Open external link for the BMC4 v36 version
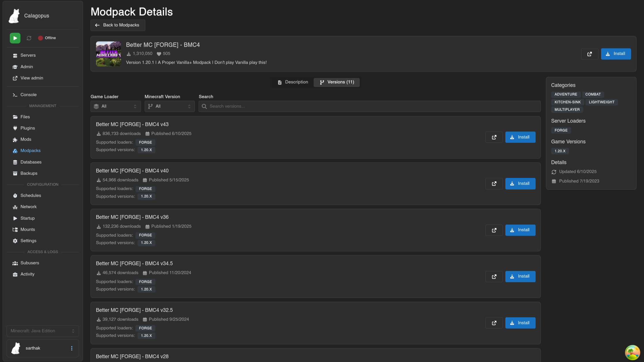This screenshot has height=362, width=644. tap(494, 230)
